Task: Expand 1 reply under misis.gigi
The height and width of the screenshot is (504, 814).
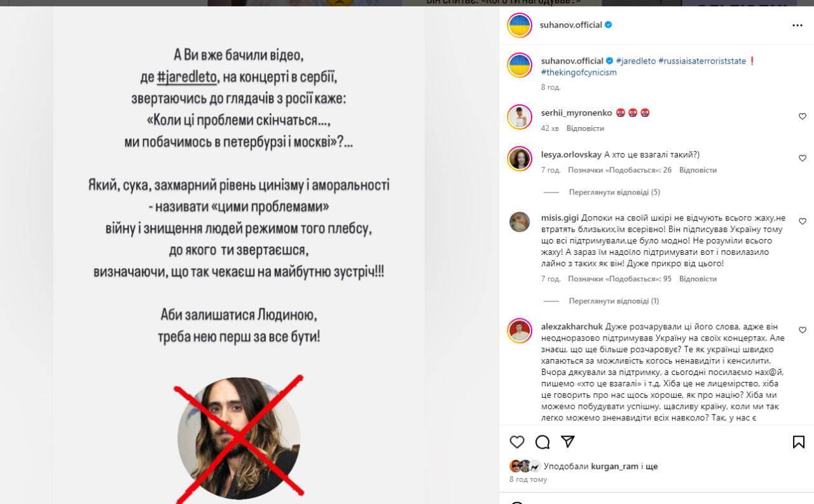Action: (614, 301)
